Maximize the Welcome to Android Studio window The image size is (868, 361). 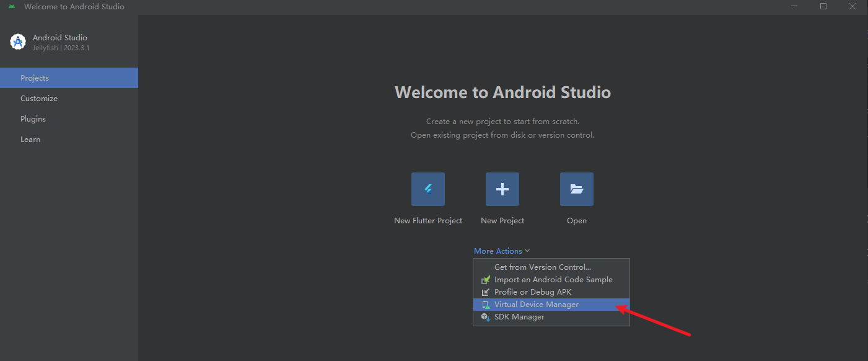pos(823,7)
